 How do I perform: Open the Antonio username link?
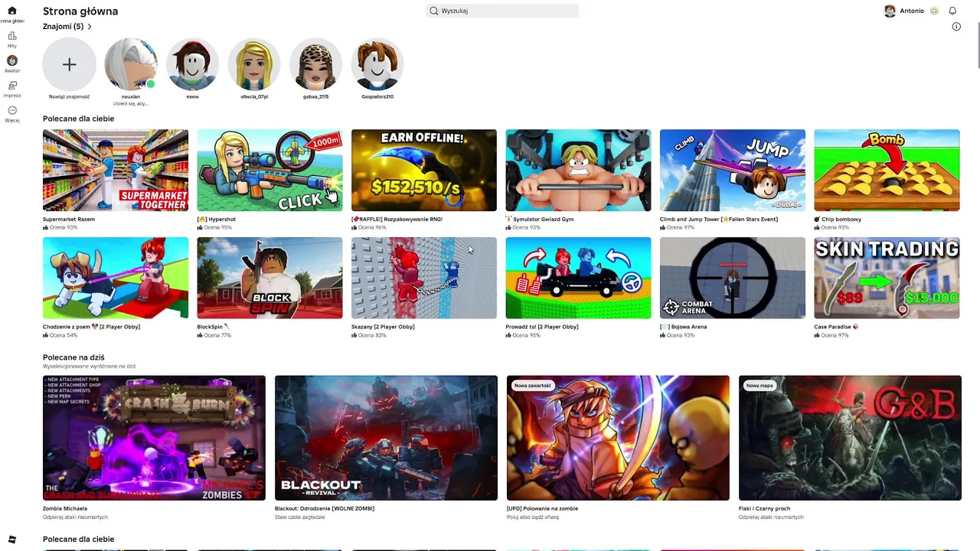click(911, 11)
